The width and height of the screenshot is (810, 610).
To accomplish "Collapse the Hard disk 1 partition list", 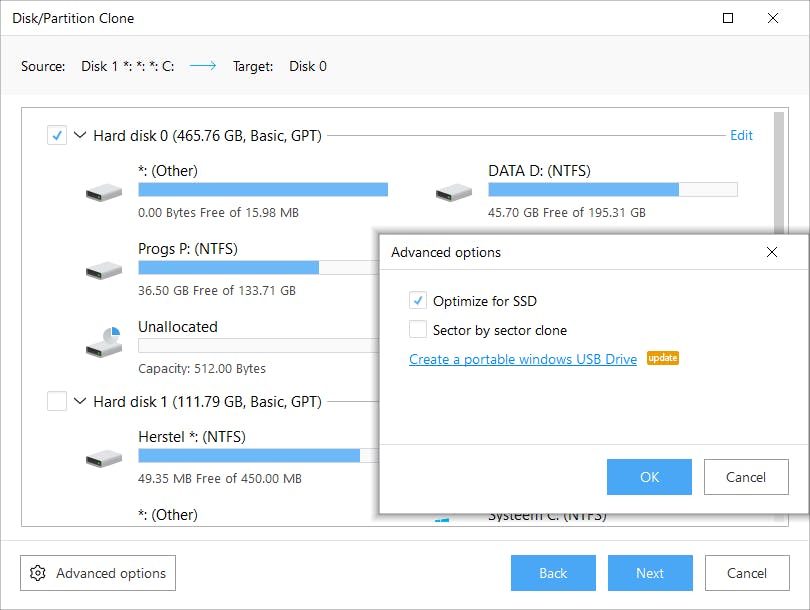I will pyautogui.click(x=80, y=401).
